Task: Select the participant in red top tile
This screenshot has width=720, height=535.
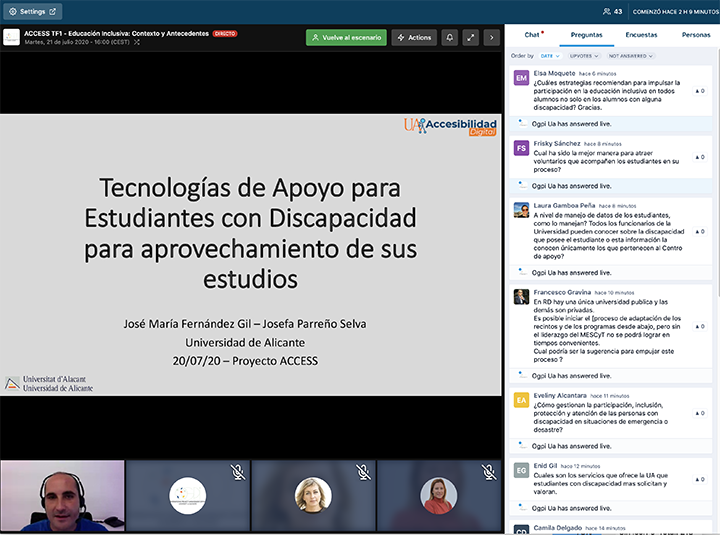Action: [439, 496]
